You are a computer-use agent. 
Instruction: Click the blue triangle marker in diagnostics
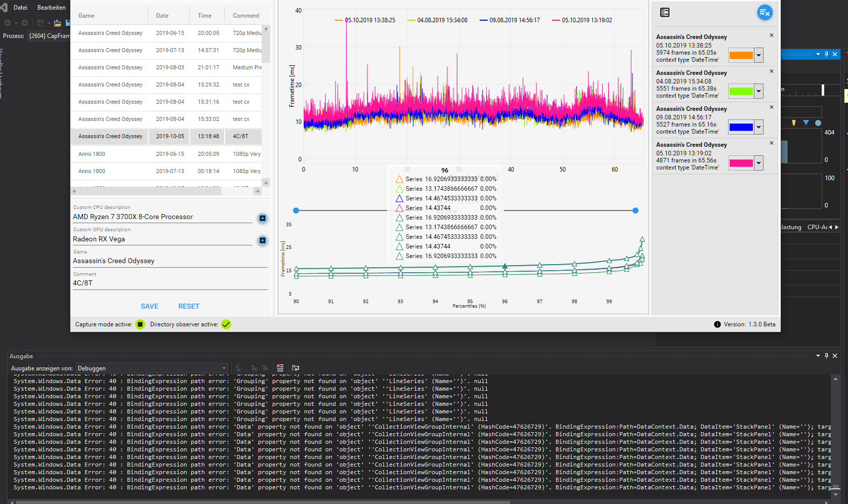[806, 122]
